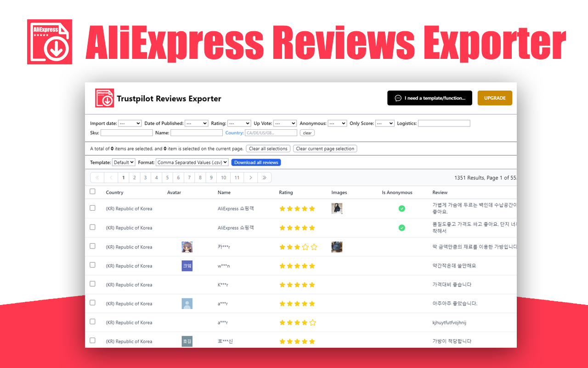Go to page 1
The width and height of the screenshot is (588, 368).
[123, 178]
